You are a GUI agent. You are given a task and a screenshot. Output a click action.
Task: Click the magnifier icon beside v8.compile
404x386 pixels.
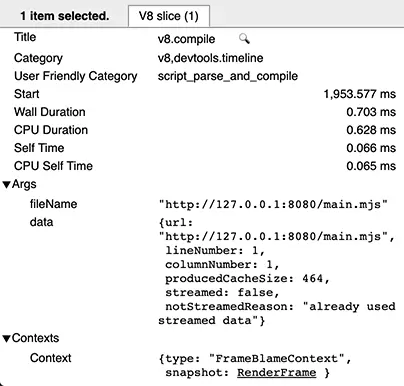pos(244,39)
